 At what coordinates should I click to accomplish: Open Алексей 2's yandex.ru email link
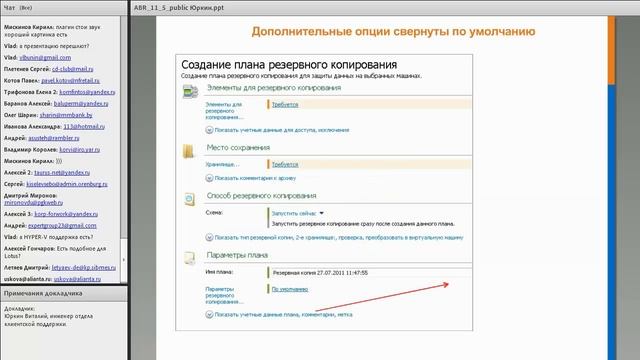pos(62,172)
